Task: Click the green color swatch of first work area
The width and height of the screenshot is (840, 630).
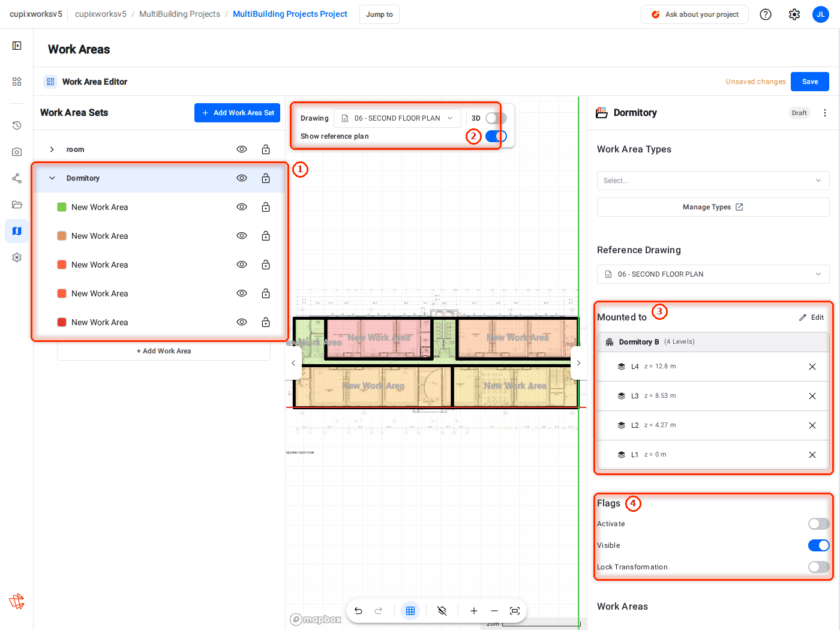Action: coord(62,207)
